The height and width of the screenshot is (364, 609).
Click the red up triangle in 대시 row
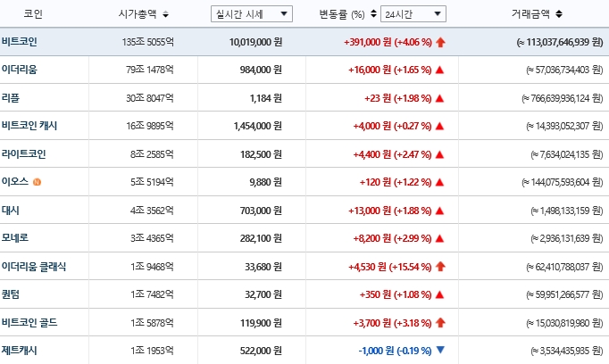(x=439, y=211)
